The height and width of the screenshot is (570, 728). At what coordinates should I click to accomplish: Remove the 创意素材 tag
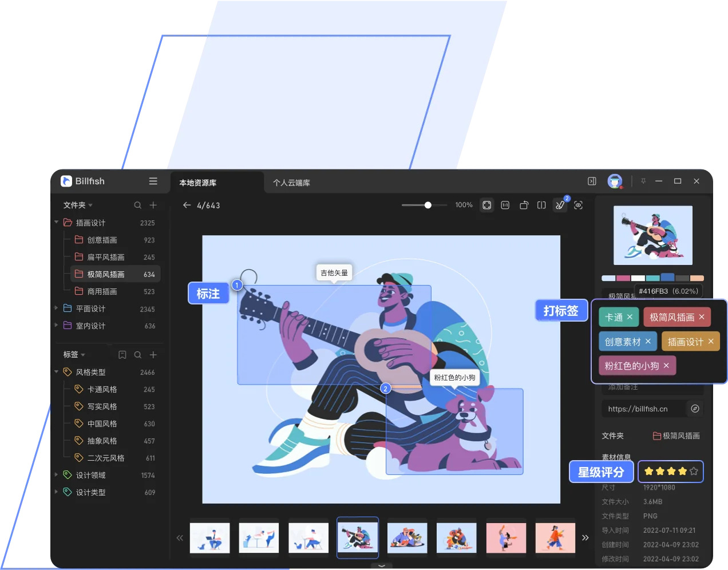648,342
